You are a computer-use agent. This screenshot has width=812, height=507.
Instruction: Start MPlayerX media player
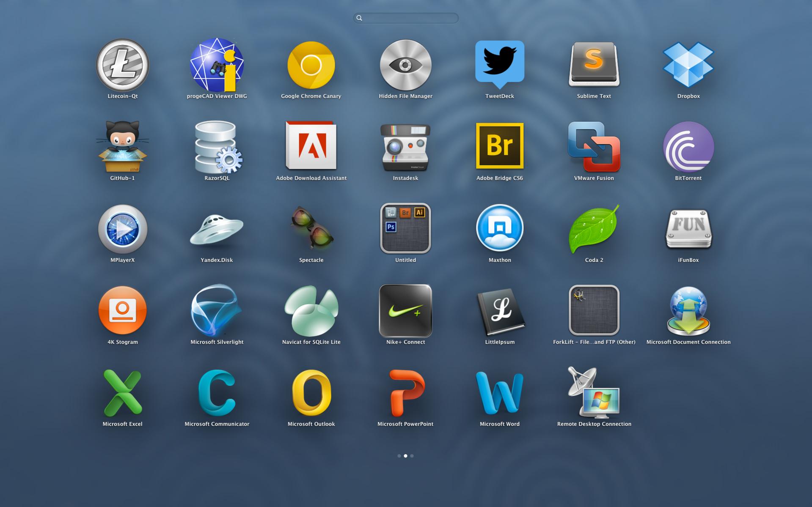tap(122, 229)
